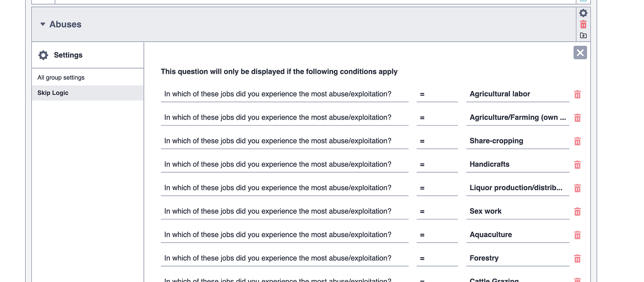This screenshot has height=282, width=644.
Task: Click the Settings gear icon in the left panel
Action: [43, 55]
